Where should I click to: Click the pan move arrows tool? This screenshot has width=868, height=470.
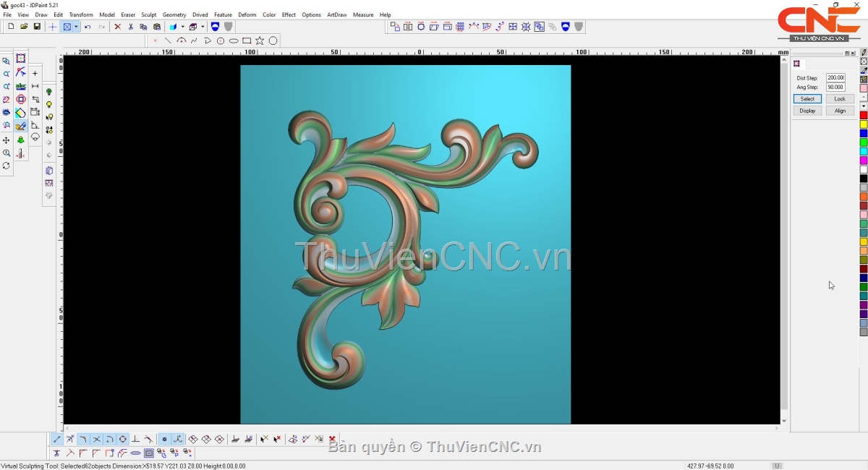7,140
